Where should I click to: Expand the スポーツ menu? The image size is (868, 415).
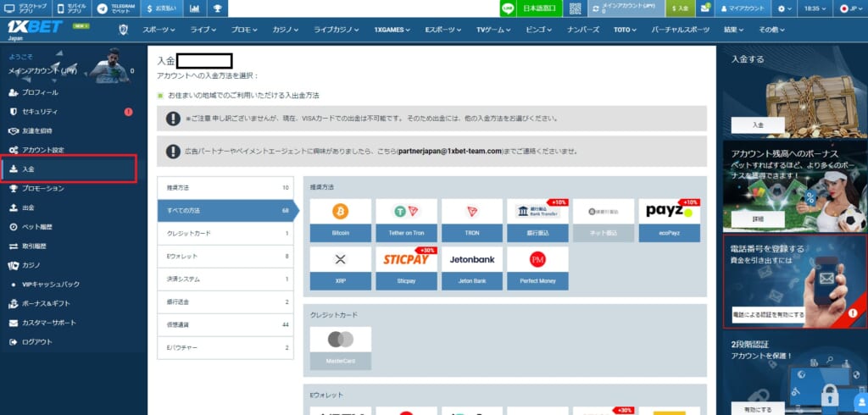(159, 30)
